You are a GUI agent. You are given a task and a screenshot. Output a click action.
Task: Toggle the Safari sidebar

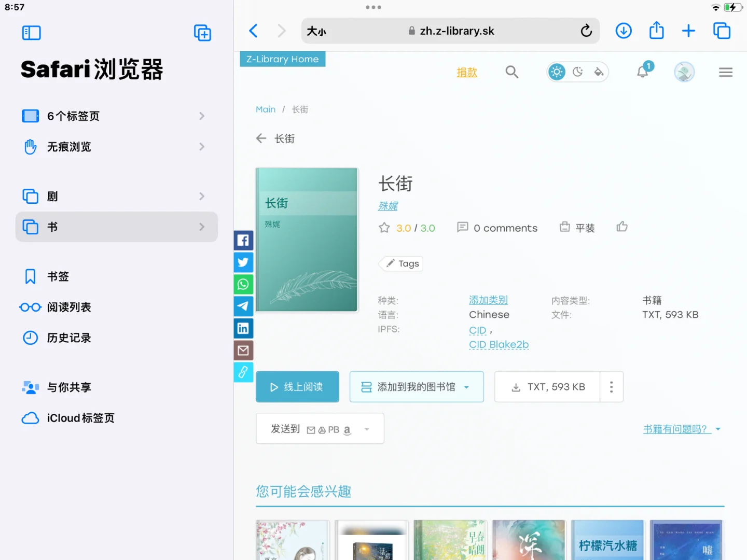point(31,32)
